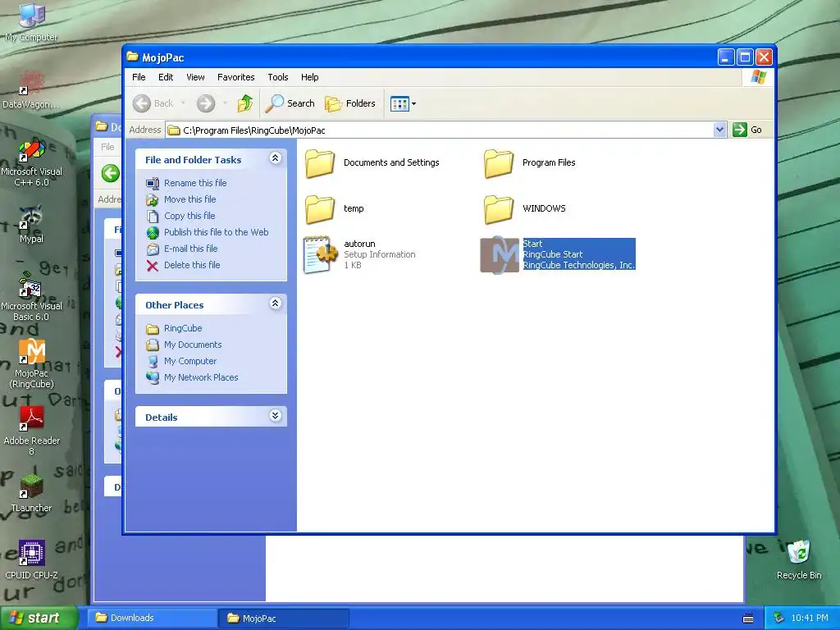Click Move this file
This screenshot has width=840, height=630.
(190, 199)
